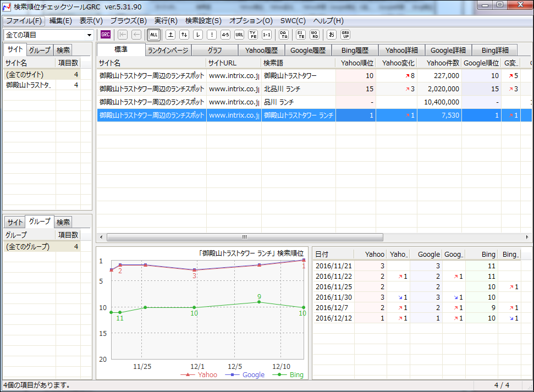Click the Yahoo legend entry in chart

pyautogui.click(x=199, y=374)
